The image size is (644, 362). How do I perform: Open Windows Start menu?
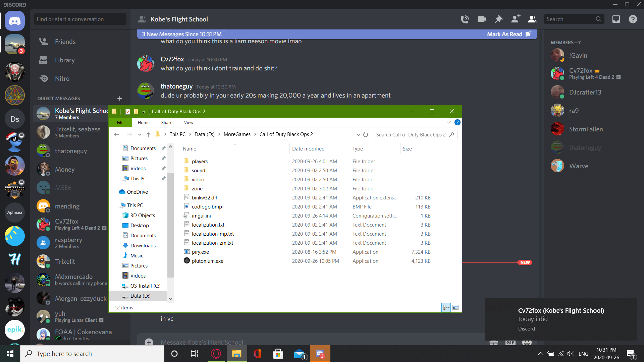pos(10,354)
